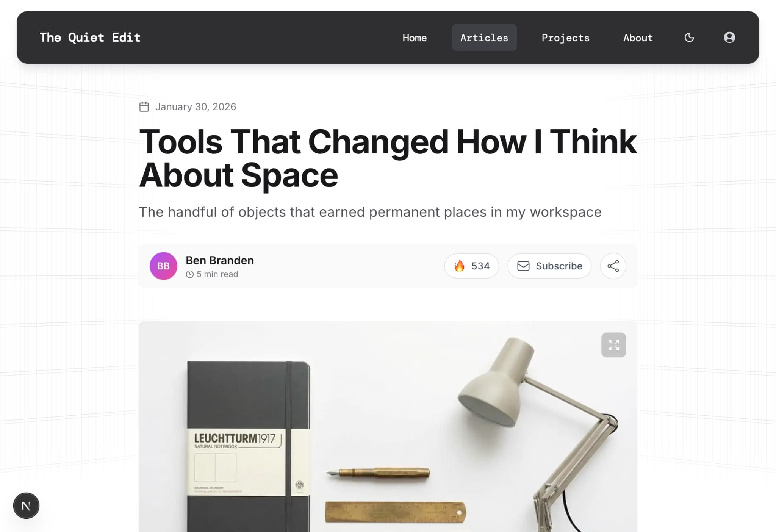The image size is (776, 532).
Task: Expand hero image with fullscreen icon
Action: click(x=613, y=345)
